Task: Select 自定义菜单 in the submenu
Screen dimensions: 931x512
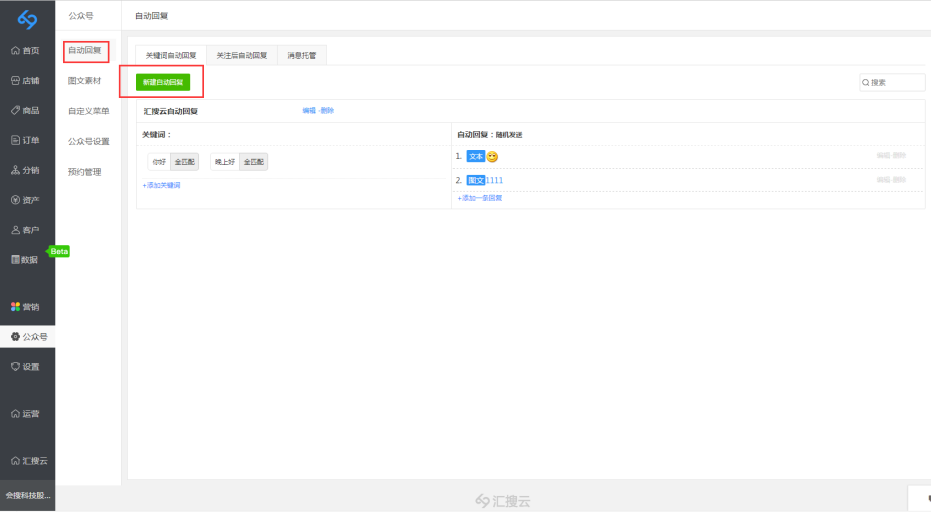Action: click(x=88, y=111)
